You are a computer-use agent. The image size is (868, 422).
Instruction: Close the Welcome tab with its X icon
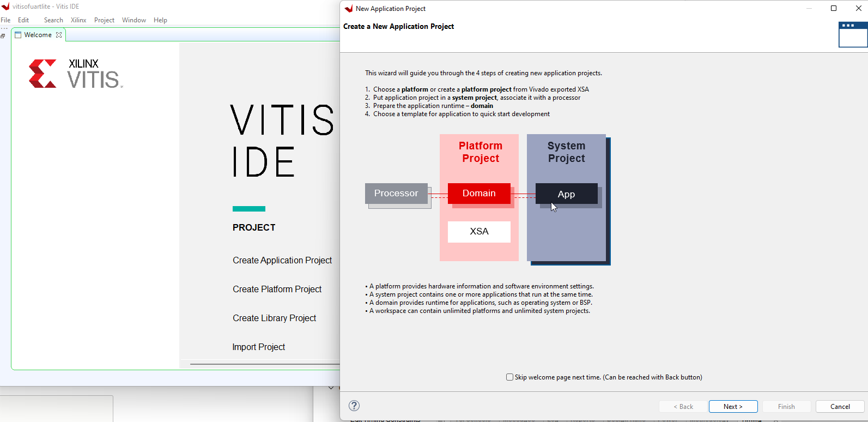coord(59,35)
